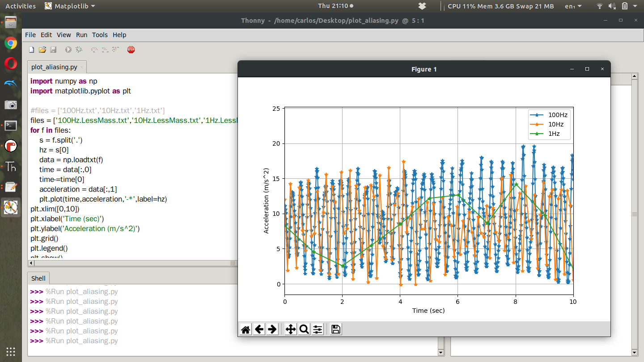Open the Configure subplots dialog

click(x=318, y=329)
